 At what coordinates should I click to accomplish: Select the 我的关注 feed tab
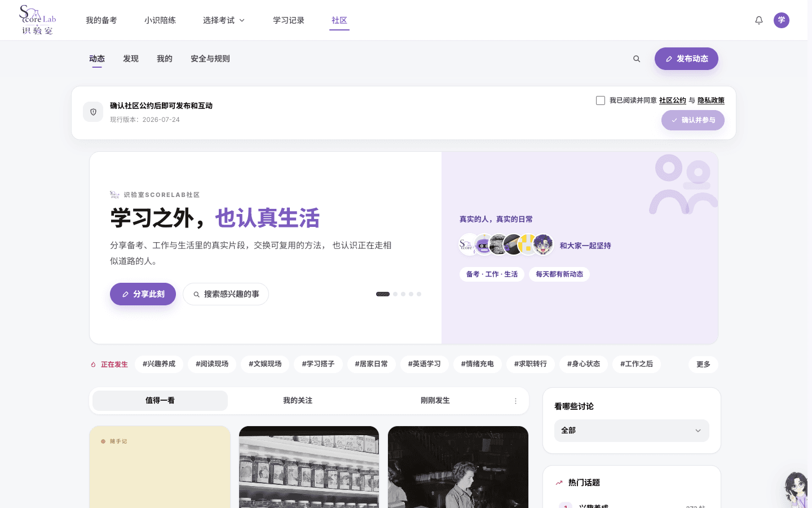tap(298, 401)
